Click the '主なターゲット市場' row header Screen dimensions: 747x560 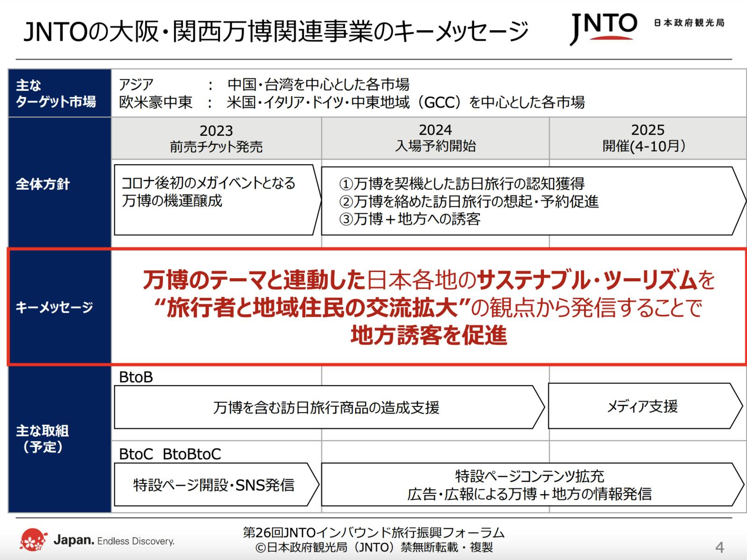point(60,93)
